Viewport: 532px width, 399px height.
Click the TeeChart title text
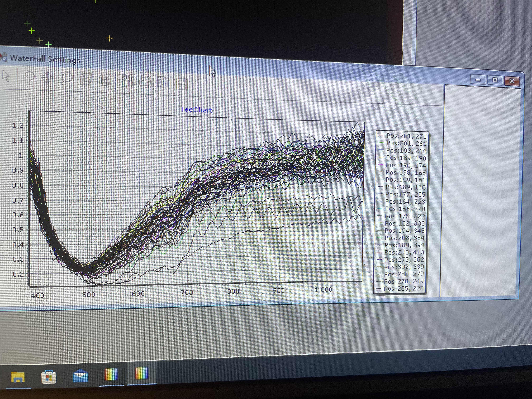pos(196,110)
